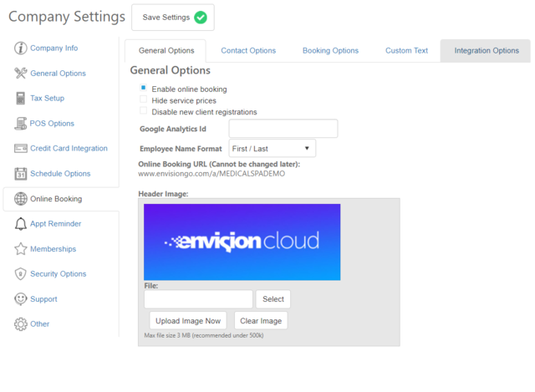
Task: Open the Custom Text tab
Action: (406, 50)
